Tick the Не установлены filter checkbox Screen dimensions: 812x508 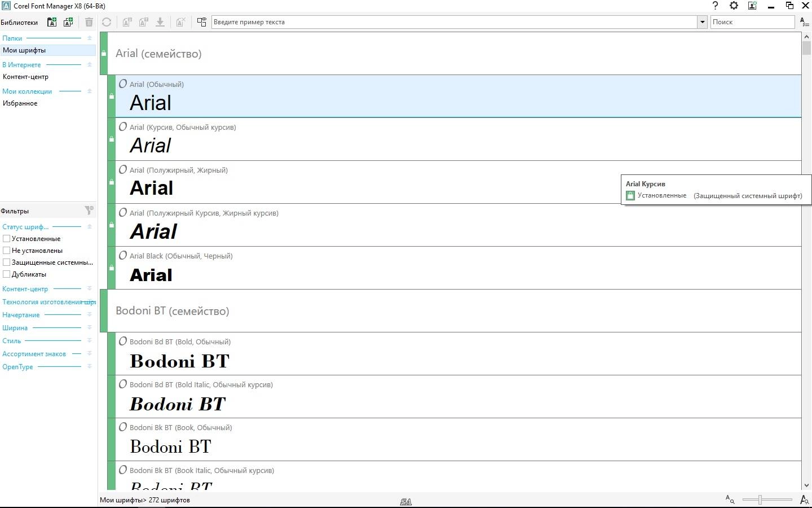point(7,251)
